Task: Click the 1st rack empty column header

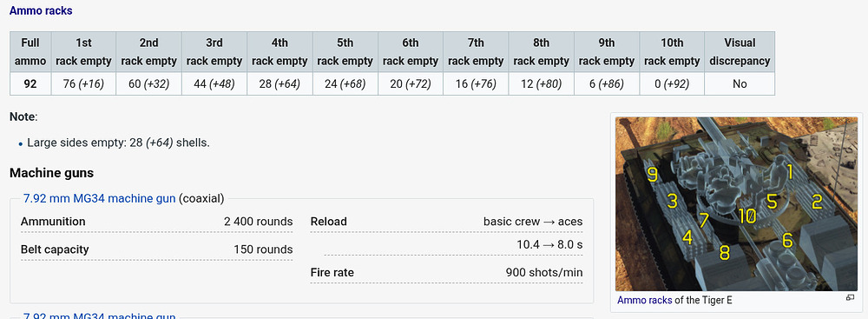Action: pyautogui.click(x=83, y=52)
